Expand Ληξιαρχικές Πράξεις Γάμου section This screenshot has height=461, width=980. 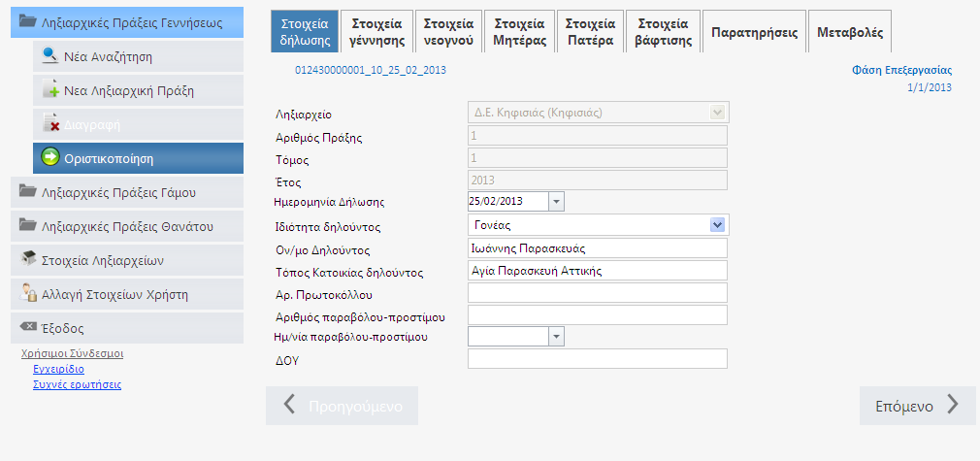coord(127,192)
